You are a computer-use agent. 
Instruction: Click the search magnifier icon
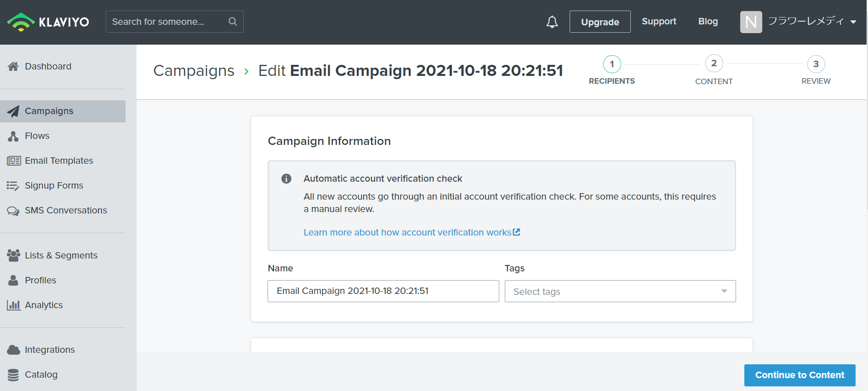click(x=233, y=22)
